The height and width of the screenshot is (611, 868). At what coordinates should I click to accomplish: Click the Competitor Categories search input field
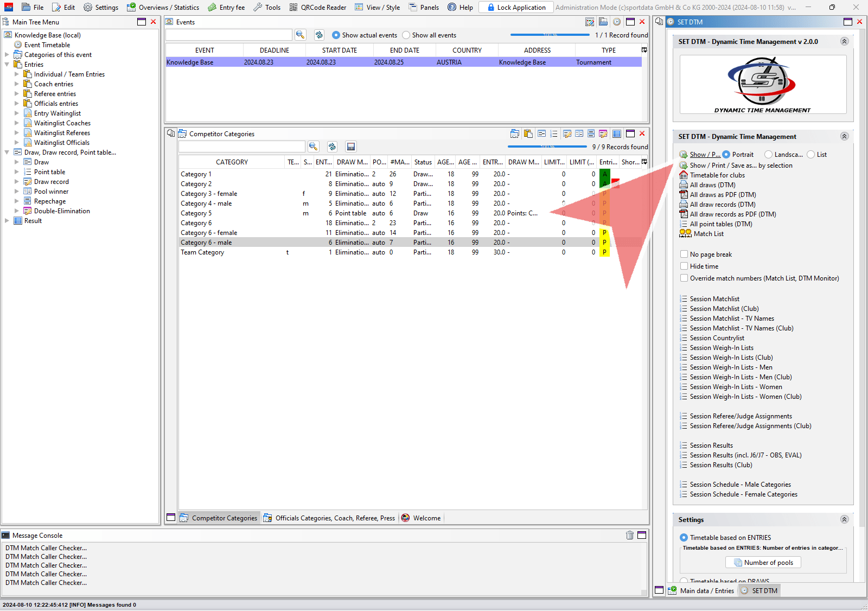(242, 147)
